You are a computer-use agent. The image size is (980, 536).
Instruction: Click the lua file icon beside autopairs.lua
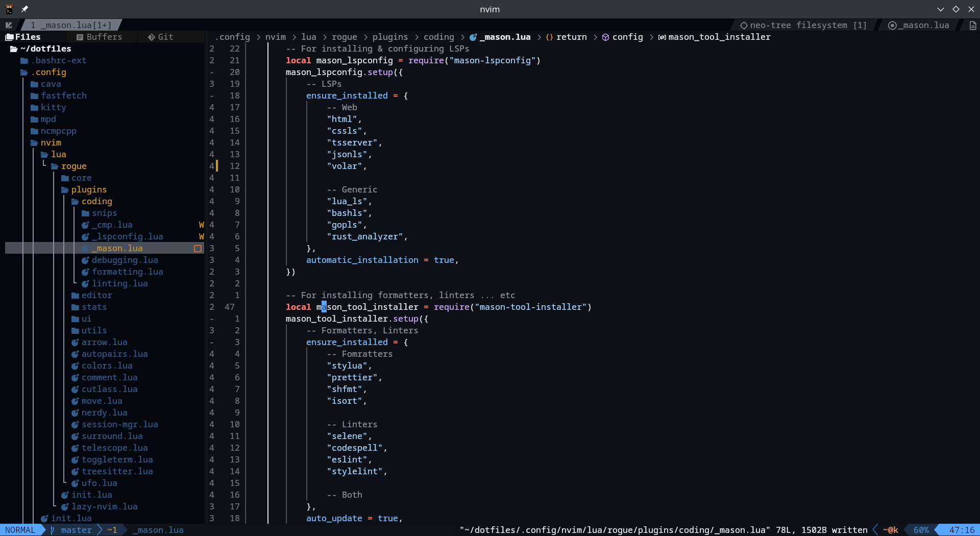tap(75, 354)
